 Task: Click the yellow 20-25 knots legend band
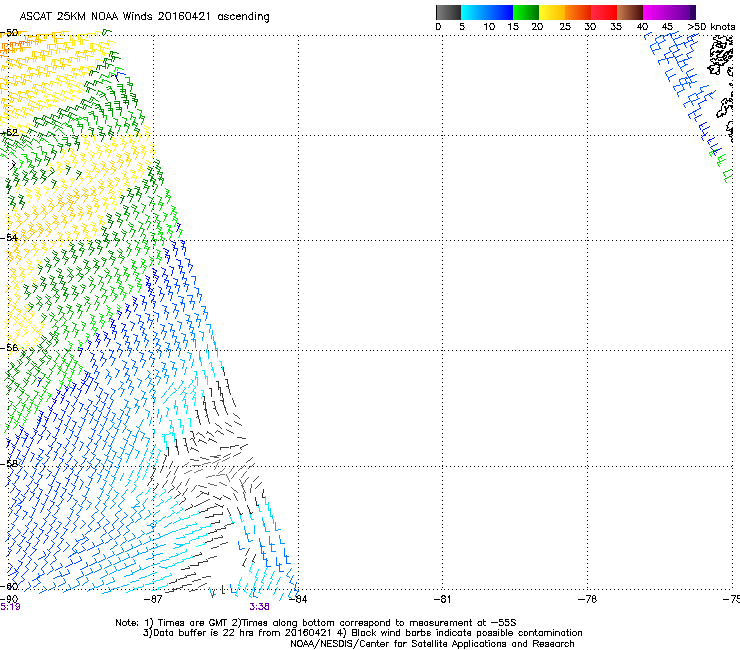(x=552, y=12)
